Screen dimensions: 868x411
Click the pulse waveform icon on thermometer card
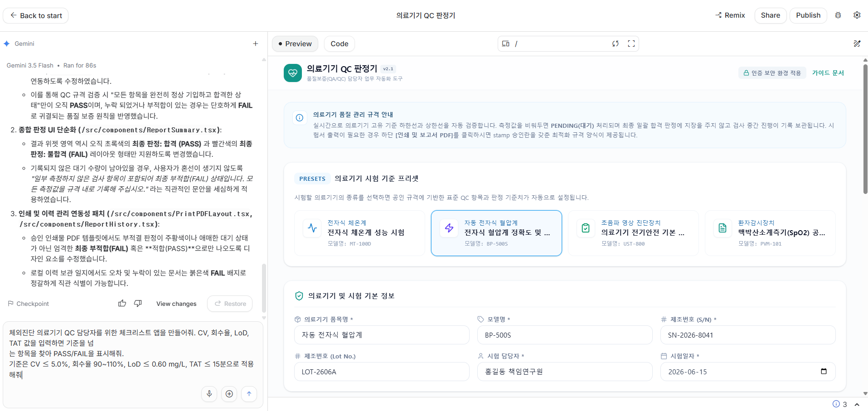(x=312, y=228)
